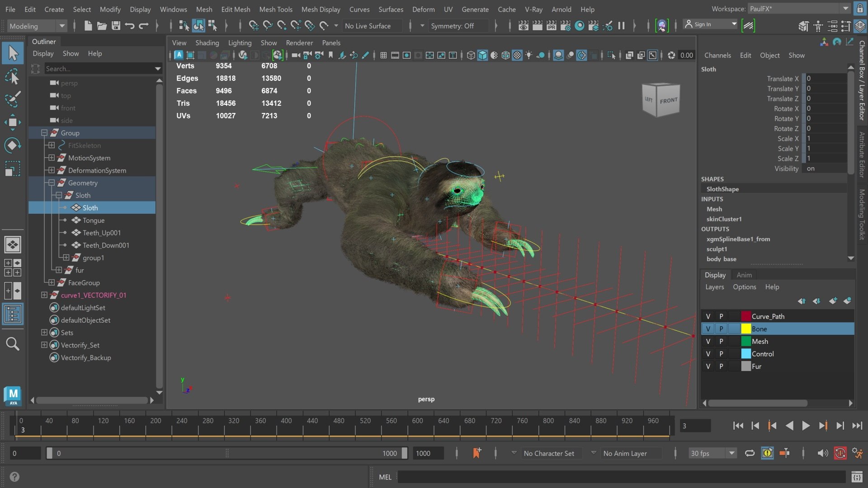Expand the curve1_VECTORIFY_01 node
The image size is (868, 488).
[44, 295]
